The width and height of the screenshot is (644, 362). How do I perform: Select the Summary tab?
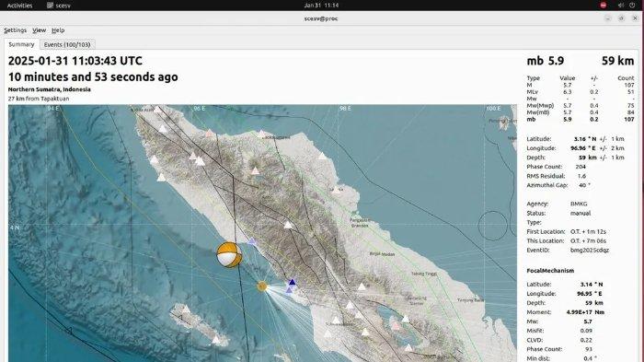pyautogui.click(x=21, y=44)
